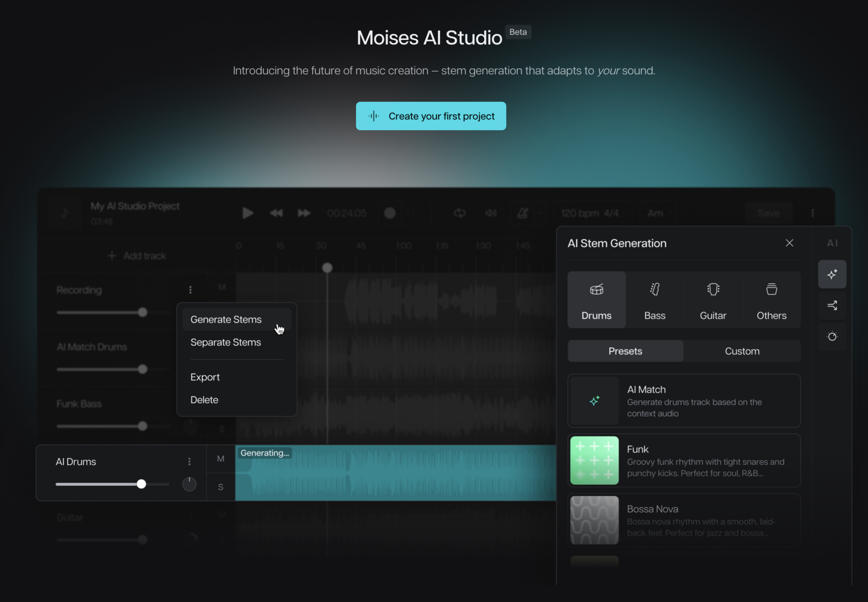Image resolution: width=868 pixels, height=602 pixels.
Task: Select the Drums instrument tab
Action: point(597,300)
